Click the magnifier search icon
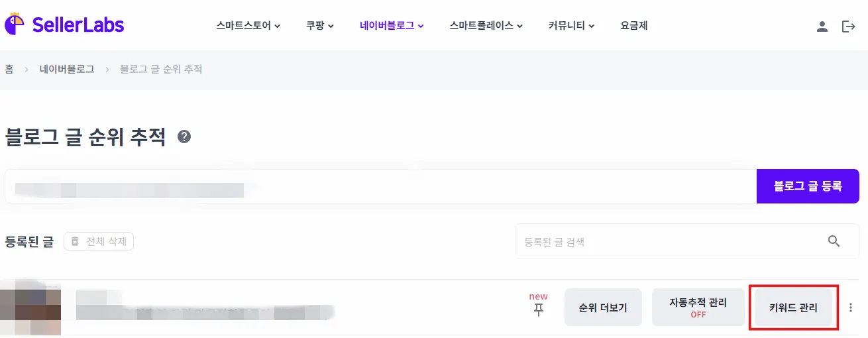This screenshot has width=868, height=338. tap(834, 241)
